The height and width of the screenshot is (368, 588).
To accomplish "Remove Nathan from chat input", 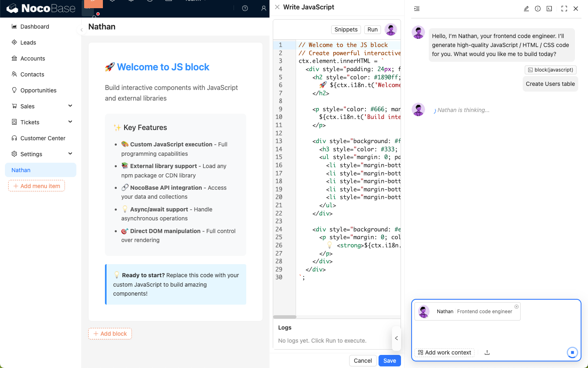I will [x=517, y=307].
